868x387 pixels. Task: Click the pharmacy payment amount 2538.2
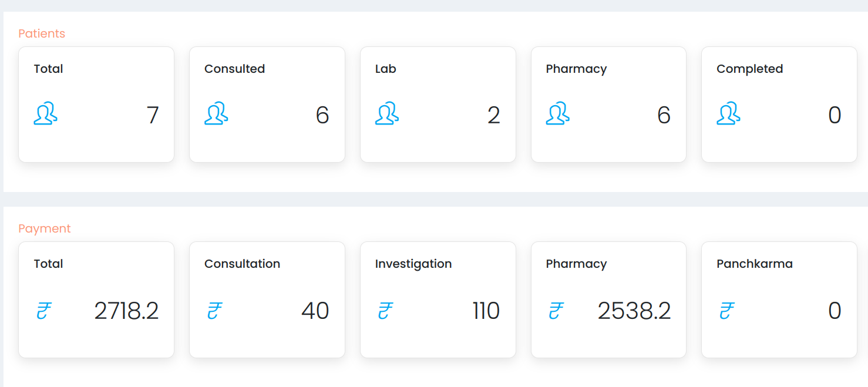pos(634,311)
